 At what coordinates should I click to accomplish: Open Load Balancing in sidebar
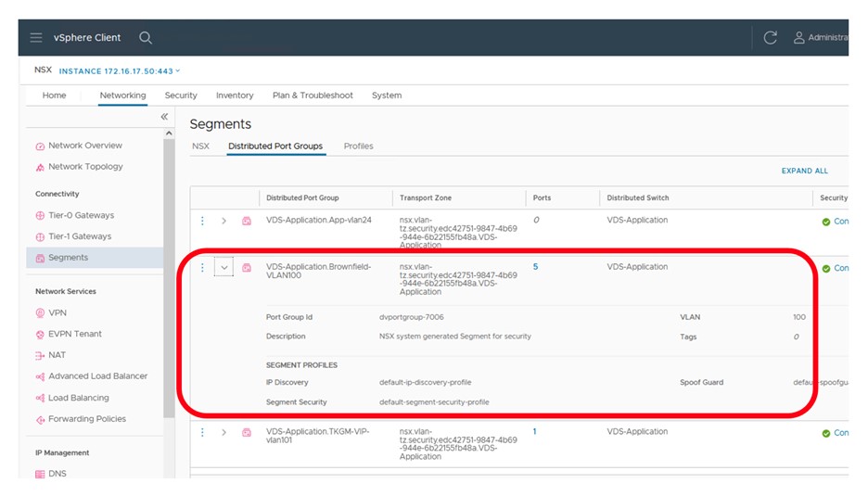tap(78, 398)
